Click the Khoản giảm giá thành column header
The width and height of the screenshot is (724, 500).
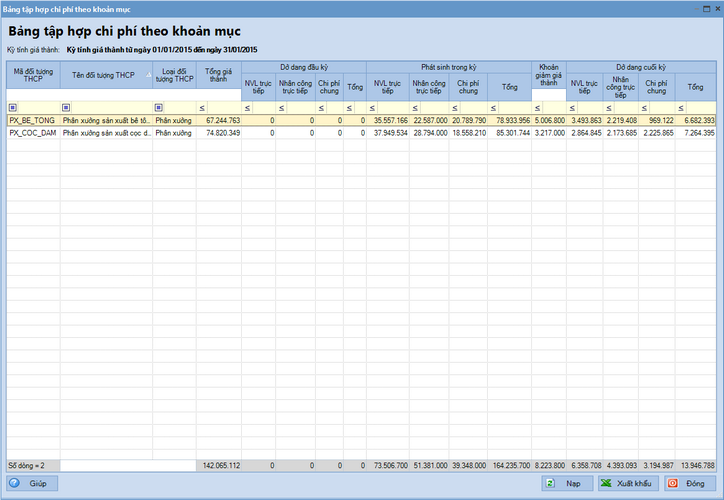549,75
